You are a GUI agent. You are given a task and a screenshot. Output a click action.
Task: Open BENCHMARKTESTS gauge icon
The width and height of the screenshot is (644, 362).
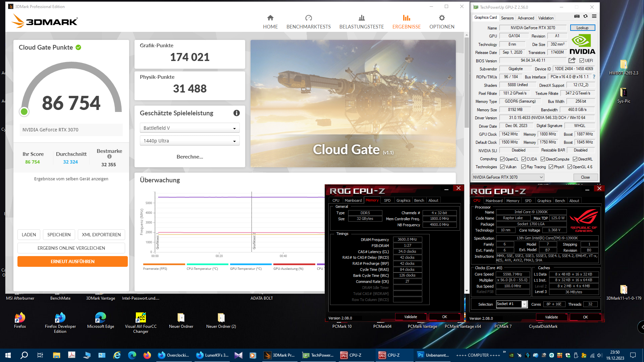coord(309,18)
